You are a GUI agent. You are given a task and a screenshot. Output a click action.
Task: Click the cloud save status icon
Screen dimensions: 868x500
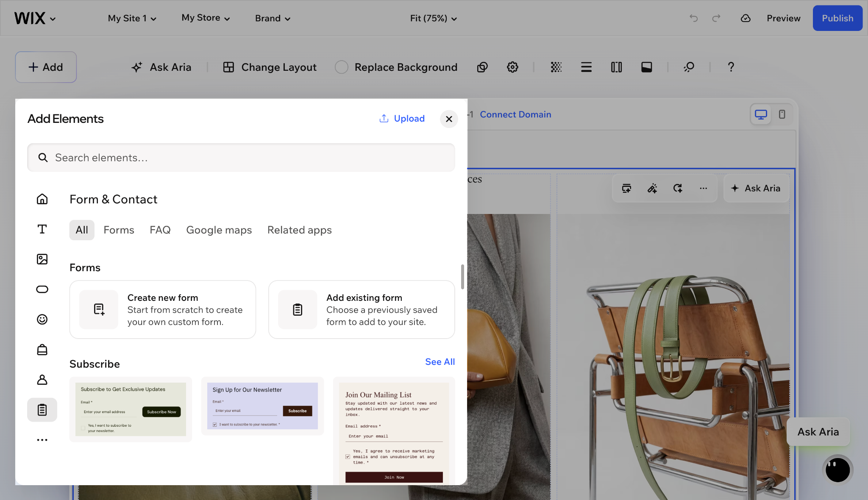click(746, 18)
